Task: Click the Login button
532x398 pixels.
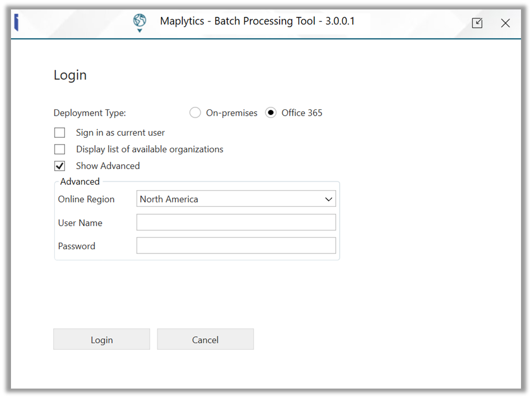Action: (102, 339)
